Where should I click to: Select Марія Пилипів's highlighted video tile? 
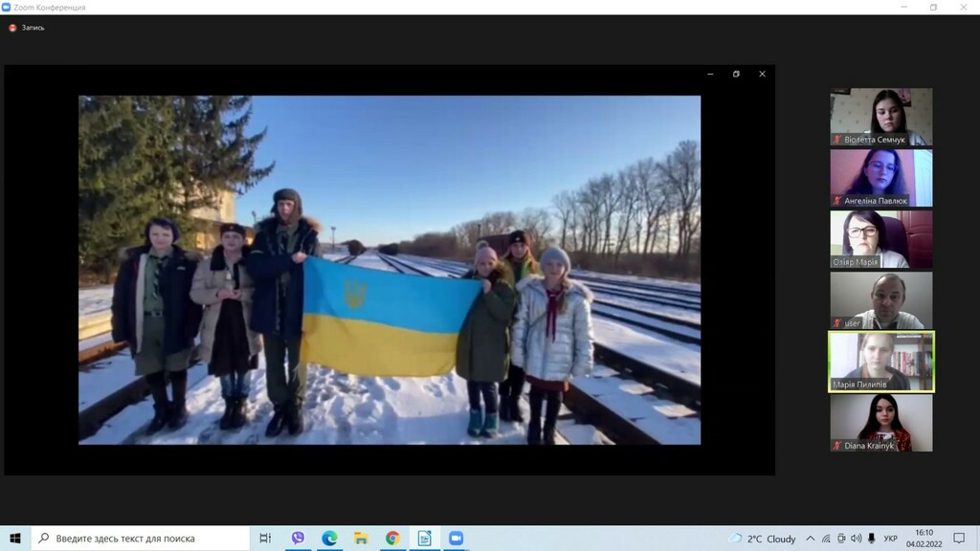click(880, 362)
